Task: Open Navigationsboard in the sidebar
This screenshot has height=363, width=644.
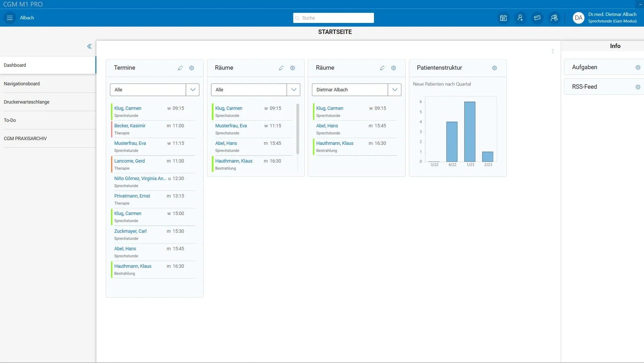Action: 48,84
